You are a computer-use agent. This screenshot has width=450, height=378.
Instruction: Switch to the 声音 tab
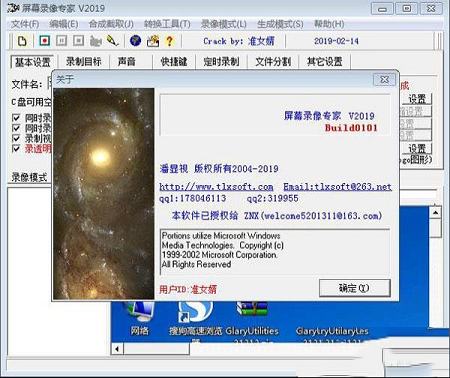click(x=127, y=61)
